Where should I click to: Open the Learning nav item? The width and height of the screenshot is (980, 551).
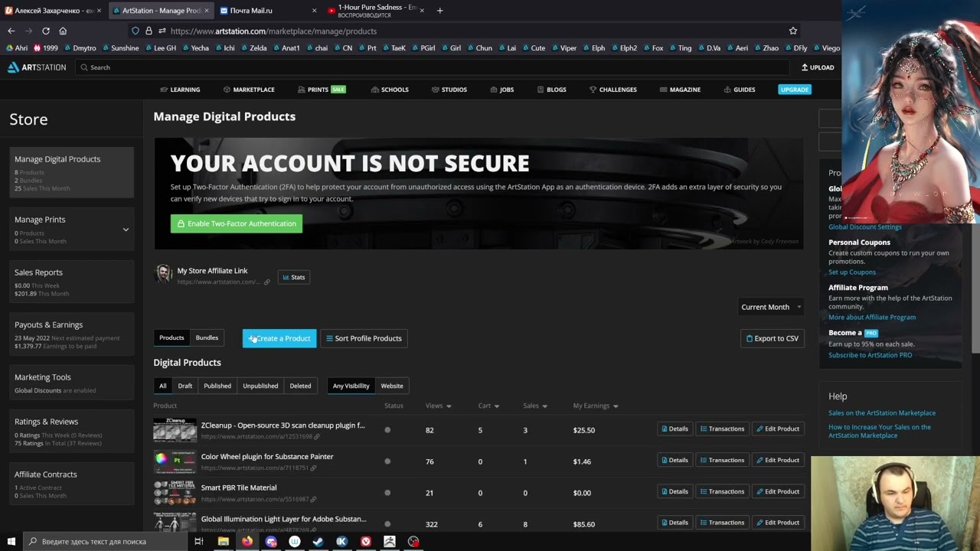click(180, 90)
